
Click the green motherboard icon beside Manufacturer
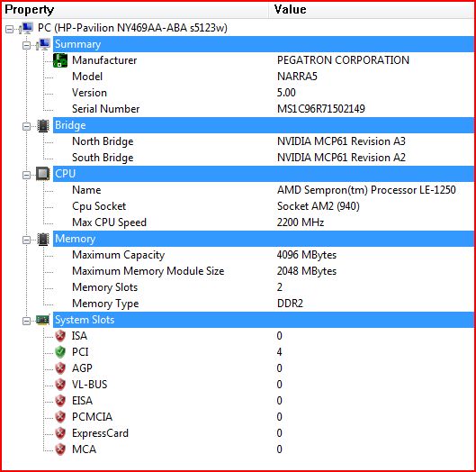[x=60, y=60]
